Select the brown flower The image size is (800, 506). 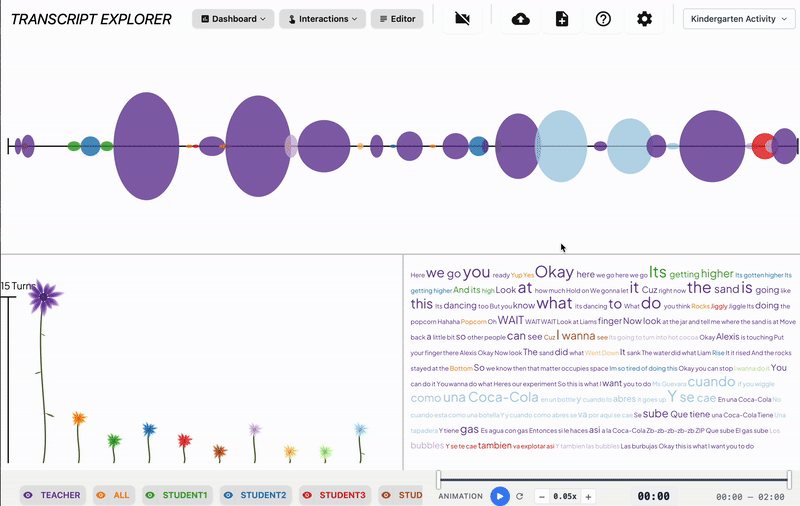[219, 451]
